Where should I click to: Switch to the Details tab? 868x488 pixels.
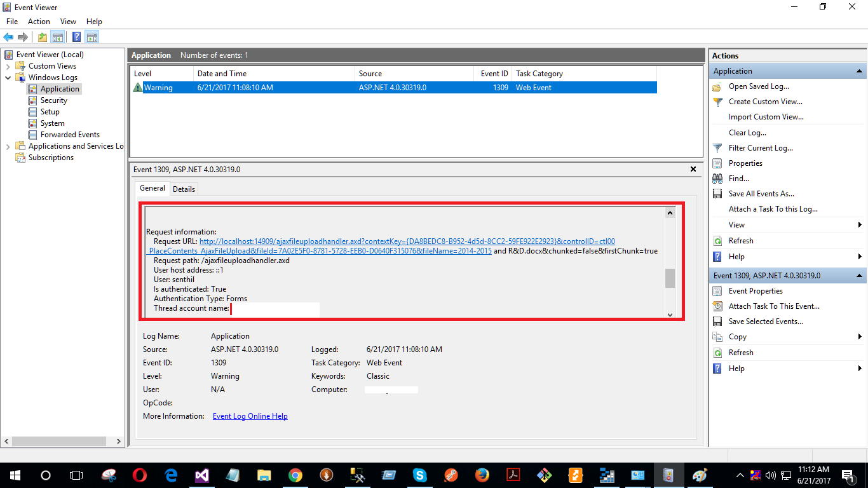[184, 188]
